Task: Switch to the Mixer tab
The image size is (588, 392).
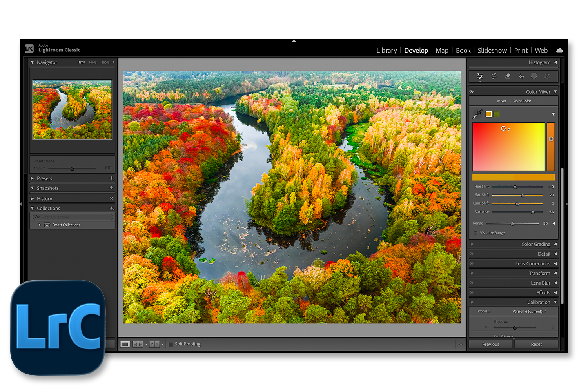Action: [501, 101]
